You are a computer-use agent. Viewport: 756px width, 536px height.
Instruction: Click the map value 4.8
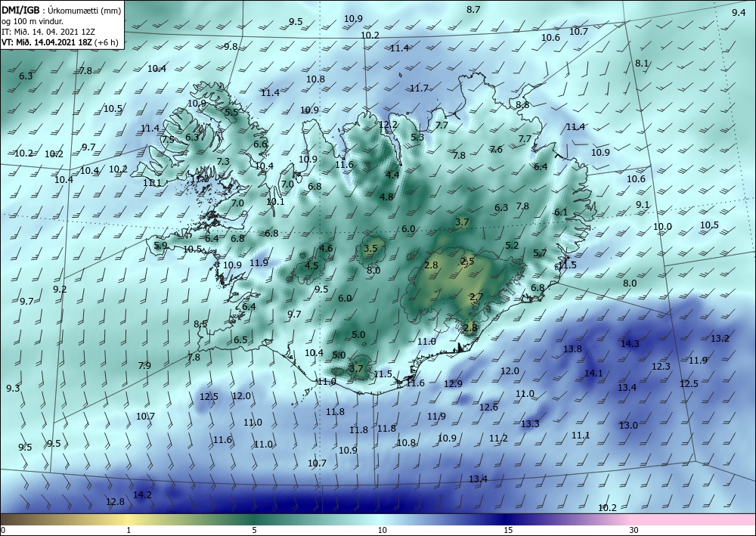pos(386,197)
